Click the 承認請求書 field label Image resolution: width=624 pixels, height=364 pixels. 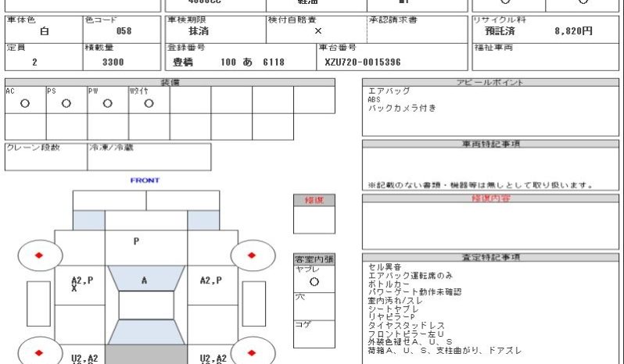pyautogui.click(x=393, y=20)
